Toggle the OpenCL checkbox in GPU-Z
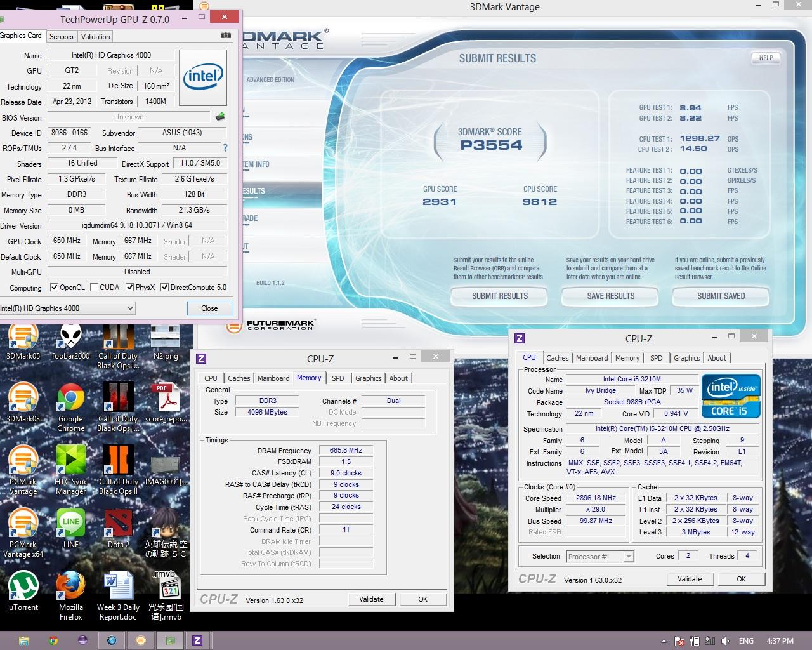 point(54,288)
